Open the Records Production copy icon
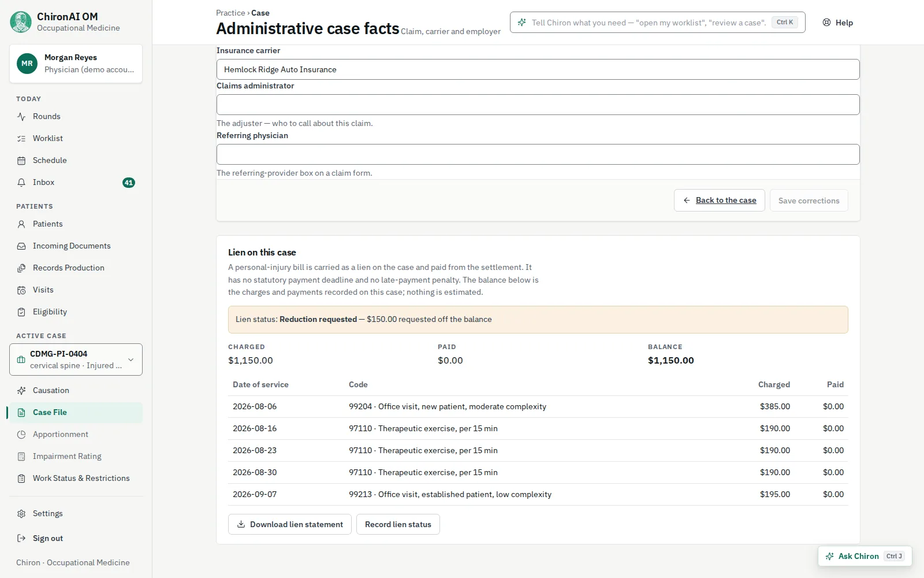The width and height of the screenshot is (924, 578). click(21, 268)
